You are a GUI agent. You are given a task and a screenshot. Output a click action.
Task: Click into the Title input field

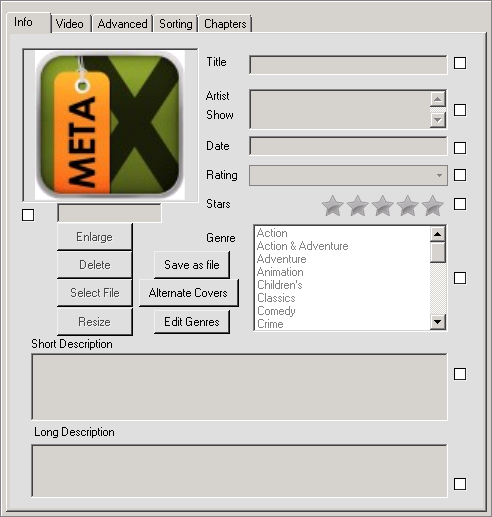(x=348, y=65)
